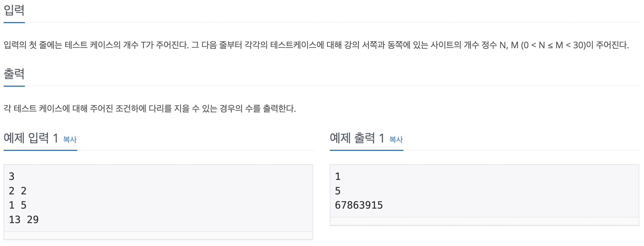Click the 입력 section heading
This screenshot has height=246, width=644.
tap(14, 10)
